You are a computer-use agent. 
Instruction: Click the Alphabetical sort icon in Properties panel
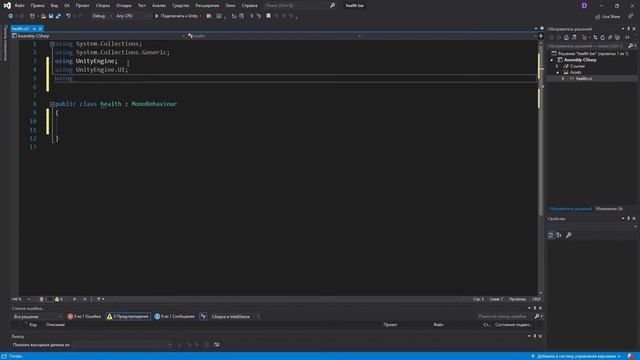[x=559, y=235]
